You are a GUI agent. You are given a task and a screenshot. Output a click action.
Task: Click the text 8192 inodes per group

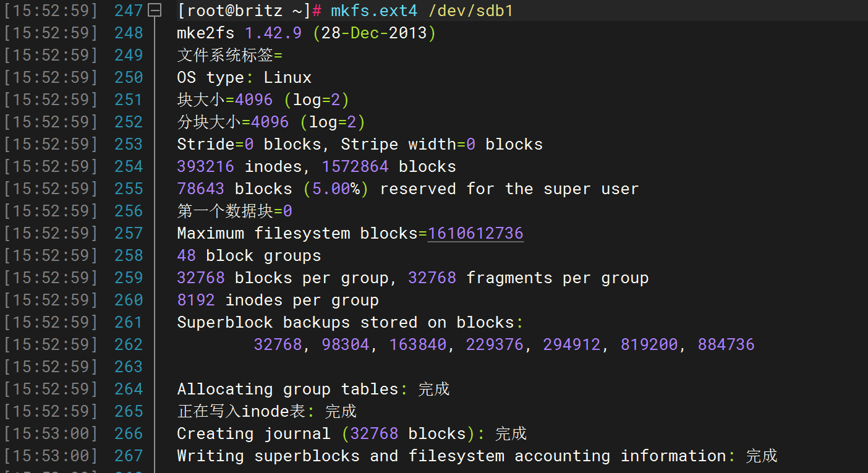278,300
